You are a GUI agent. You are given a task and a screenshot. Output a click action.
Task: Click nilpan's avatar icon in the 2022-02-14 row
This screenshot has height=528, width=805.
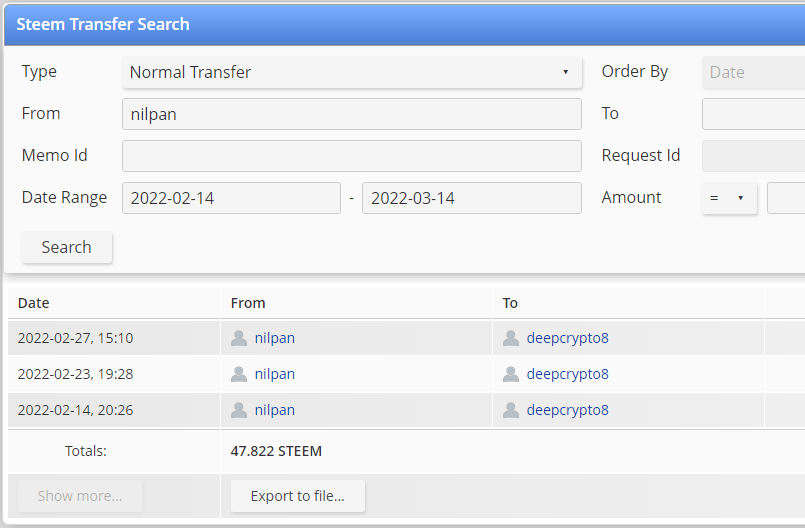(239, 410)
